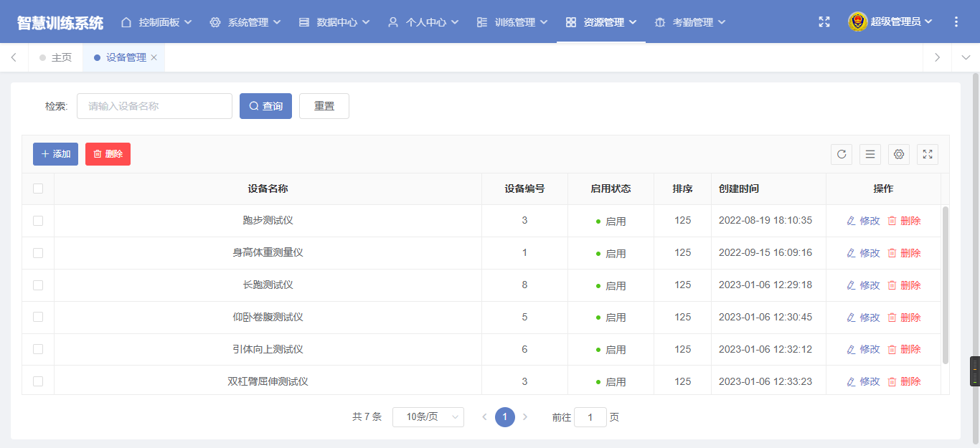
Task: Click the super admin avatar image
Action: [857, 22]
